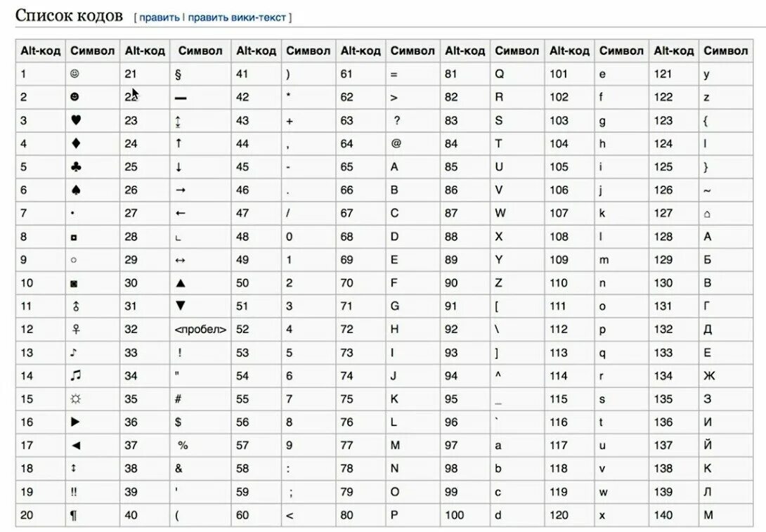Click the first 'Alt-код' column header
Screen dimensions: 766x532
point(41,51)
